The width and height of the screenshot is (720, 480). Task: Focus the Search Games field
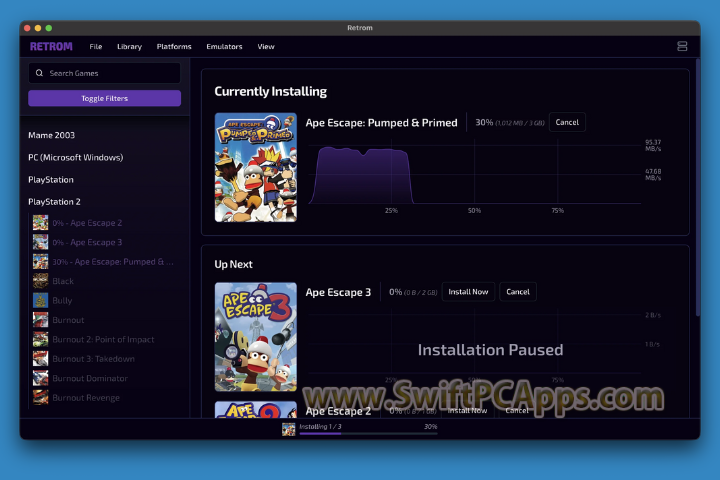tap(104, 73)
